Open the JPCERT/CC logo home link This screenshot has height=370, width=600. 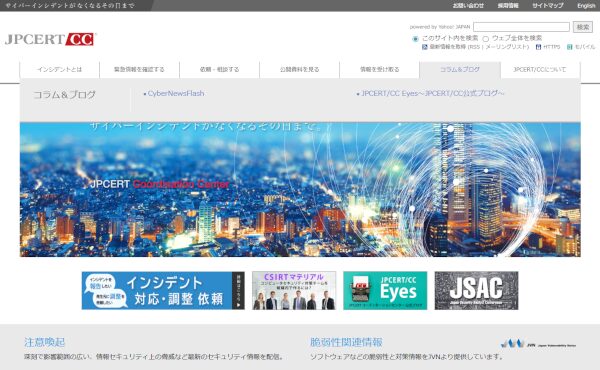click(x=51, y=39)
